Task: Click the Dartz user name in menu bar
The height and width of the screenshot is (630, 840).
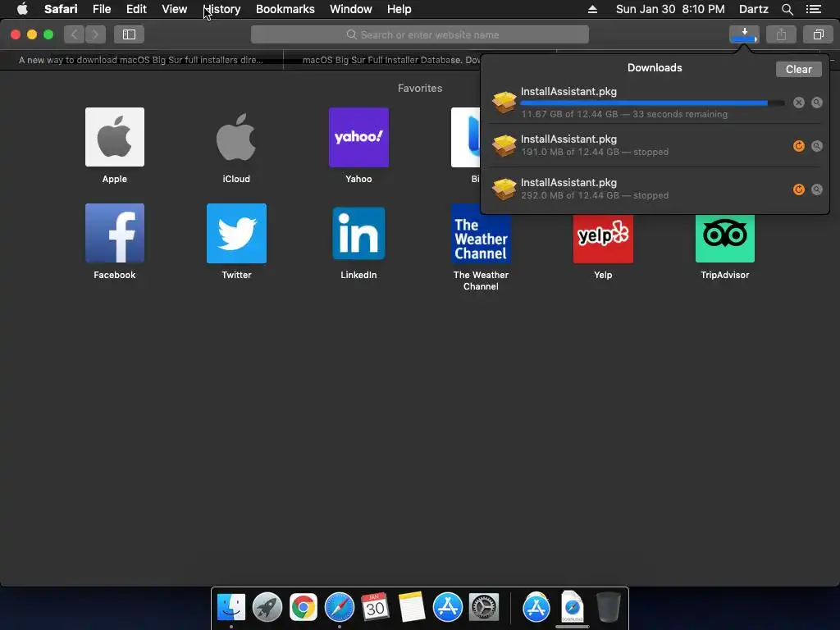Action: tap(753, 9)
